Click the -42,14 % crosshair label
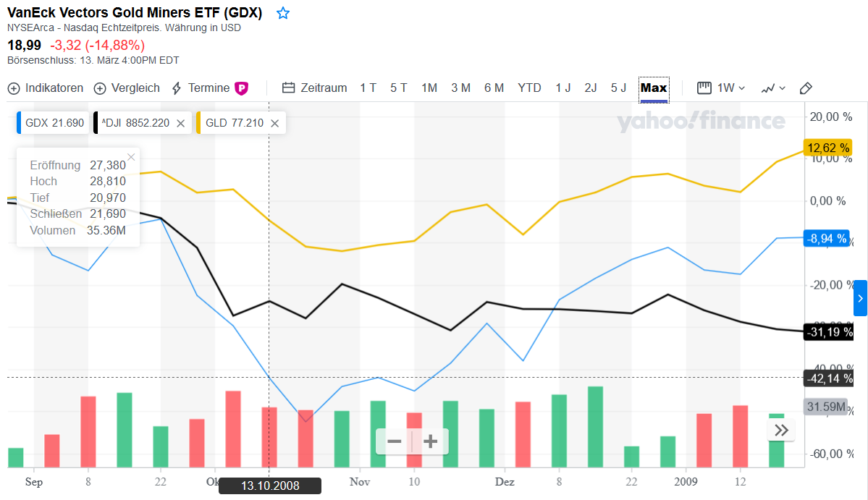Image resolution: width=868 pixels, height=500 pixels. [829, 378]
